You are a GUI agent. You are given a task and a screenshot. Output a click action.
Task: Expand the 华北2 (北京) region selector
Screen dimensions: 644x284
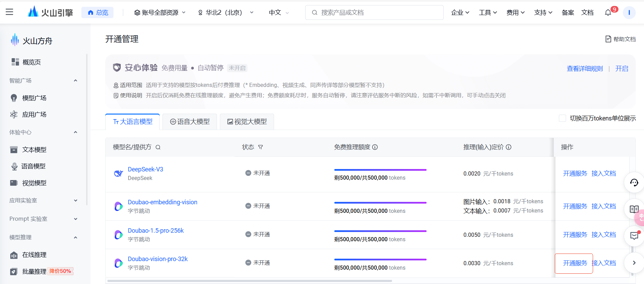point(226,13)
